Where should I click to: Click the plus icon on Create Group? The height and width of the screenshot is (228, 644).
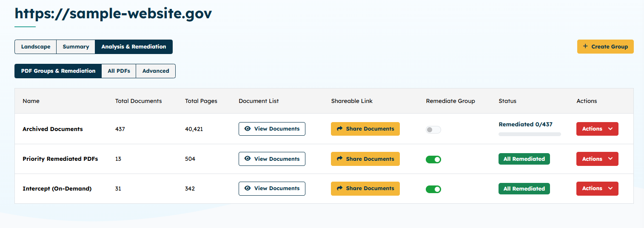585,46
